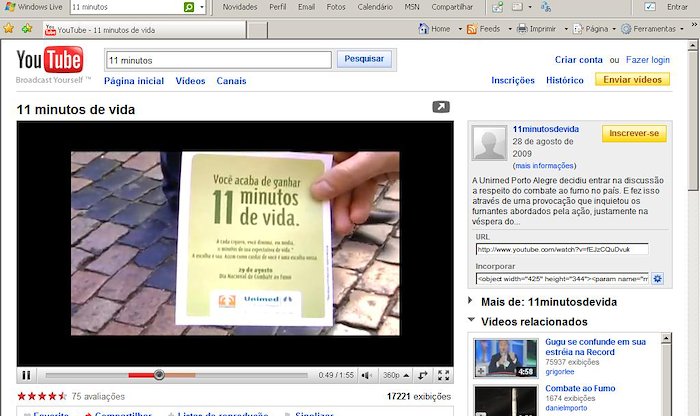The image size is (700, 416).
Task: Mute the video using the speaker icon
Action: (x=367, y=375)
